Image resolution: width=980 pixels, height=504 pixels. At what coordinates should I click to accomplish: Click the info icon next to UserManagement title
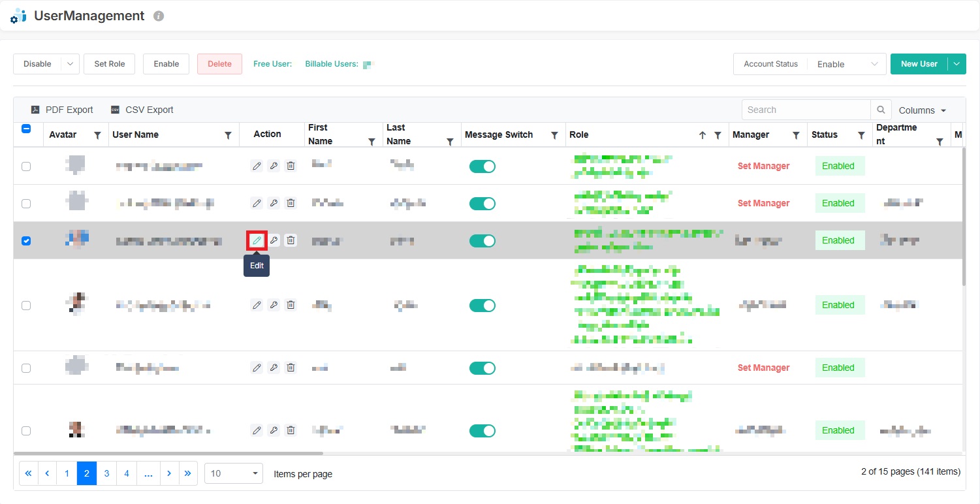click(x=159, y=16)
